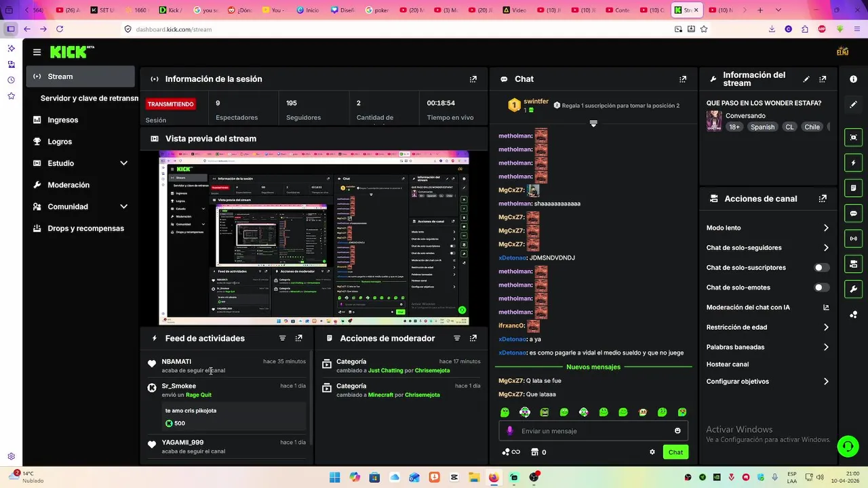Image resolution: width=868 pixels, height=488 pixels.
Task: Open the Acciones de moderador filter icon
Action: pos(457,338)
